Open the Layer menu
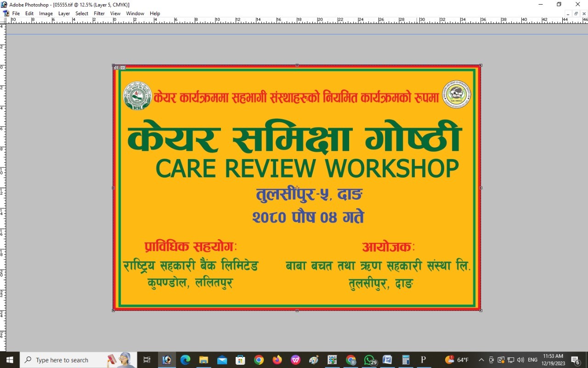Viewport: 588px width, 368px height. tap(64, 13)
